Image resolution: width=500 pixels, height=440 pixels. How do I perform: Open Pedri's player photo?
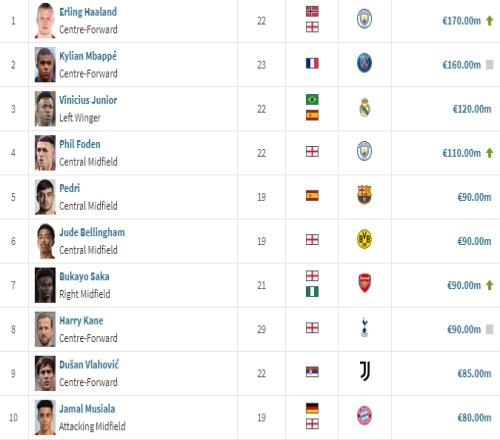click(45, 197)
